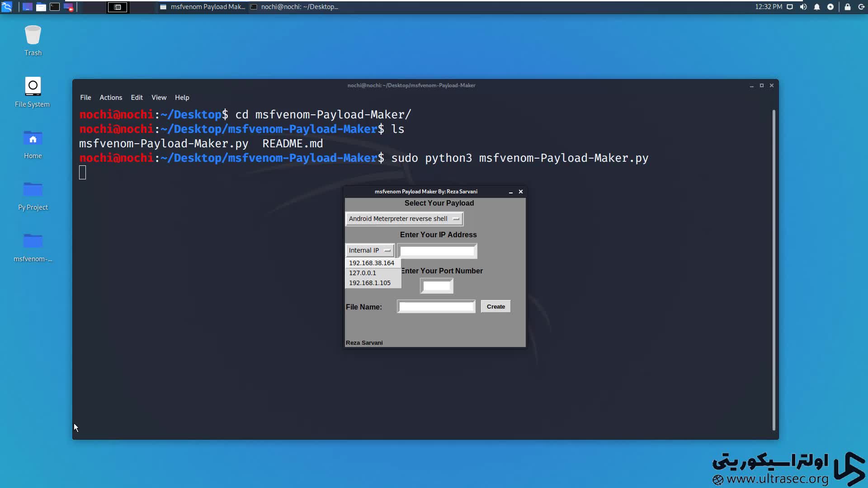This screenshot has width=868, height=488.
Task: Select 192.168.38.164 from the IP list
Action: pyautogui.click(x=372, y=263)
